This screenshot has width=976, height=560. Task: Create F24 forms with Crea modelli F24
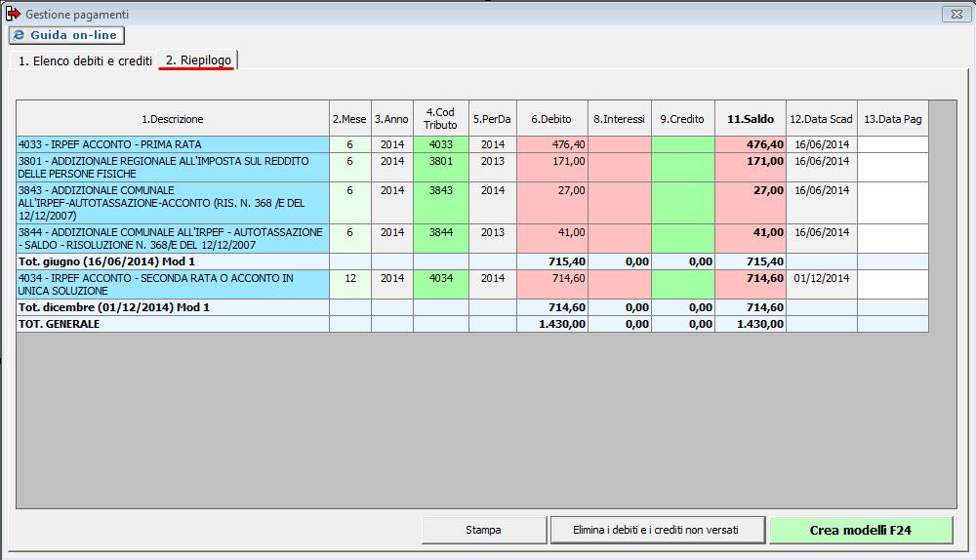[860, 530]
